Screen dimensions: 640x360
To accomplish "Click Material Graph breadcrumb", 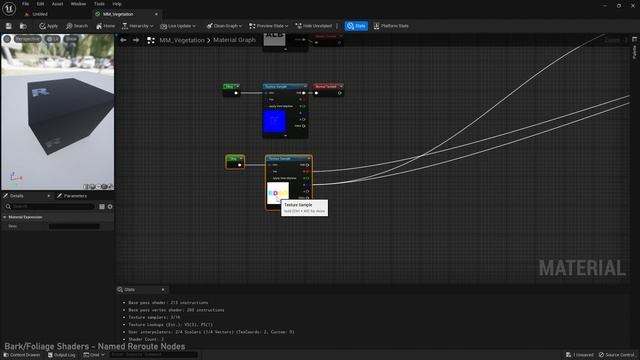I will point(234,40).
